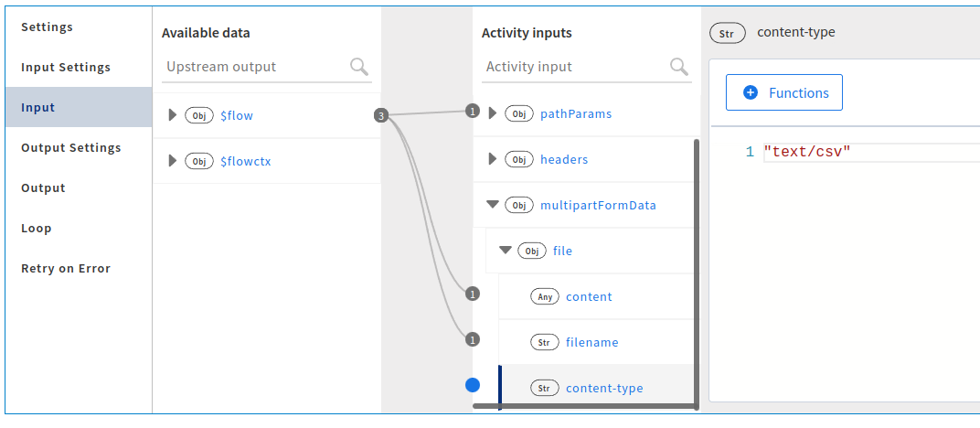
Task: Click the Activity input search field
Action: click(574, 67)
